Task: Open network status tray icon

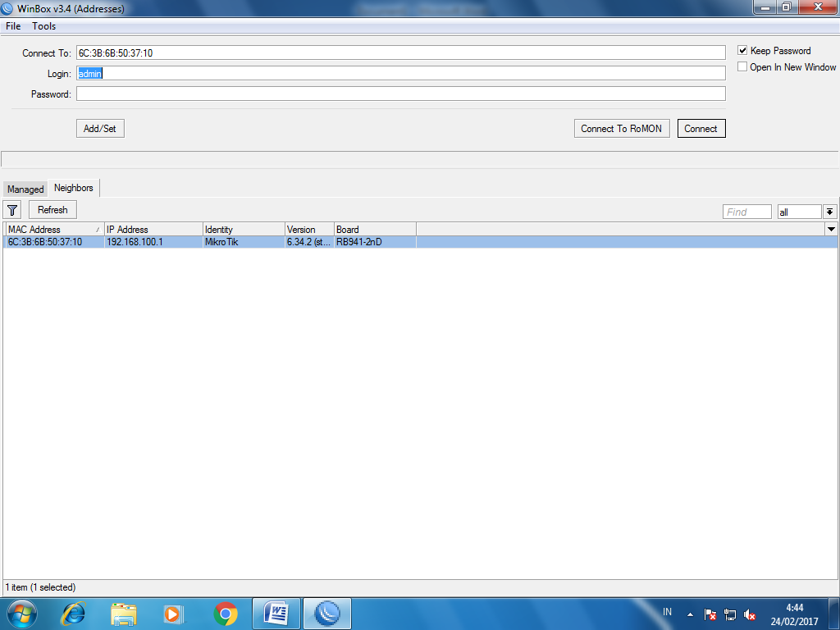Action: point(729,614)
